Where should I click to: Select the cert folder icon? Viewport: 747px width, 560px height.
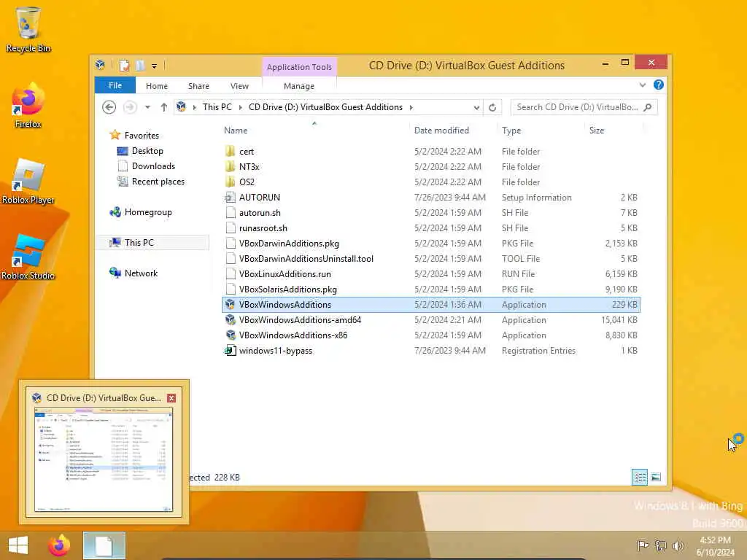(x=230, y=152)
